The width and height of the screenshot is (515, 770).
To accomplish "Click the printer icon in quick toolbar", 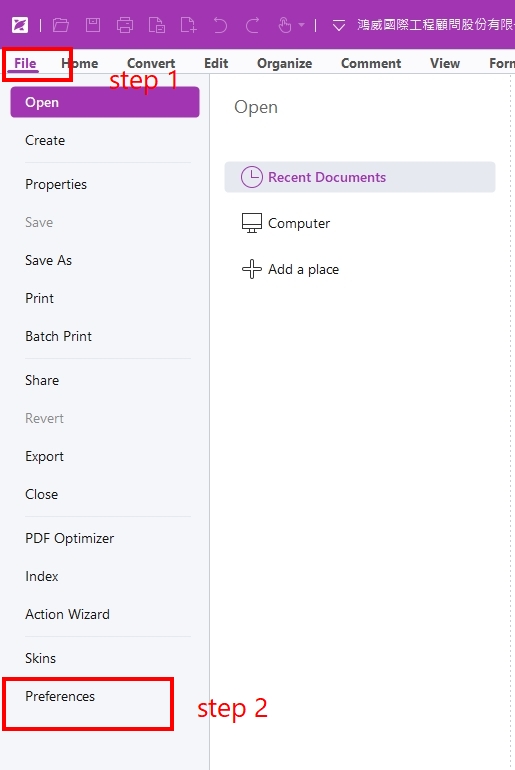I will point(125,25).
